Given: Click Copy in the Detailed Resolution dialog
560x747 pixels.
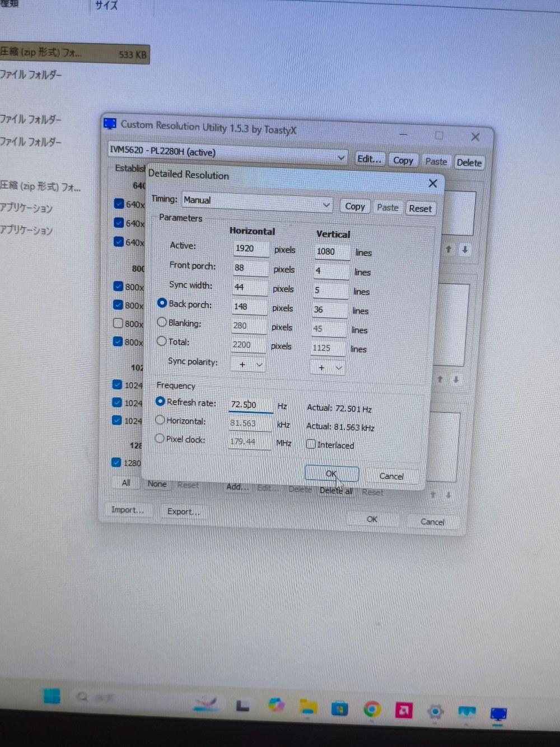Looking at the screenshot, I should tap(354, 206).
